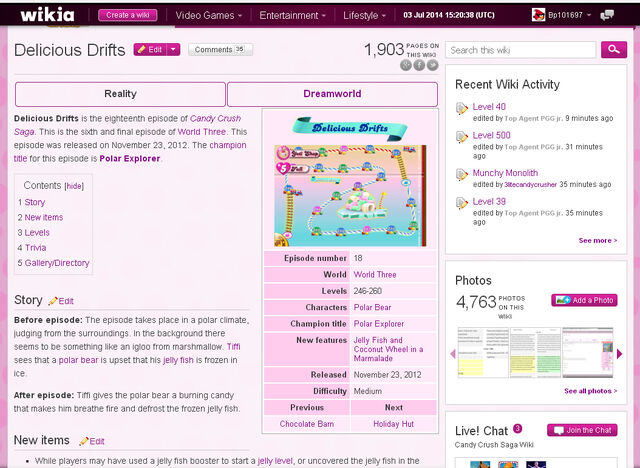640x468 pixels.
Task: Show previous photos with left arrow
Action: click(x=453, y=354)
